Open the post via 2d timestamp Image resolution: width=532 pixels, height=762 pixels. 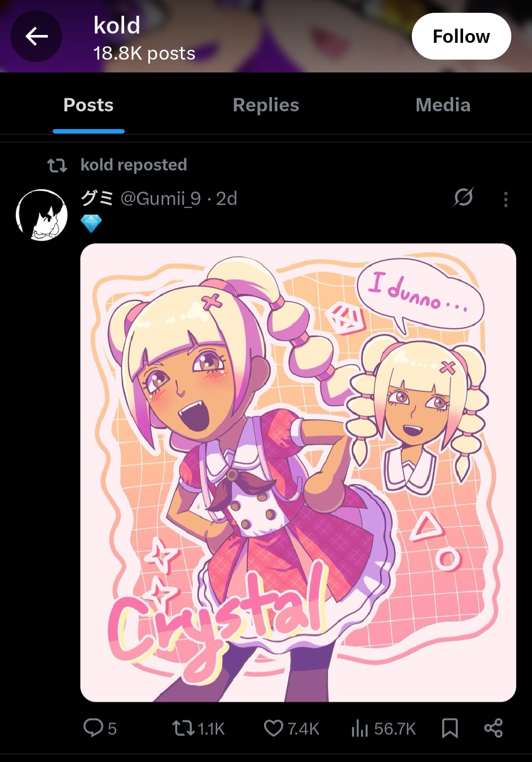coord(227,199)
